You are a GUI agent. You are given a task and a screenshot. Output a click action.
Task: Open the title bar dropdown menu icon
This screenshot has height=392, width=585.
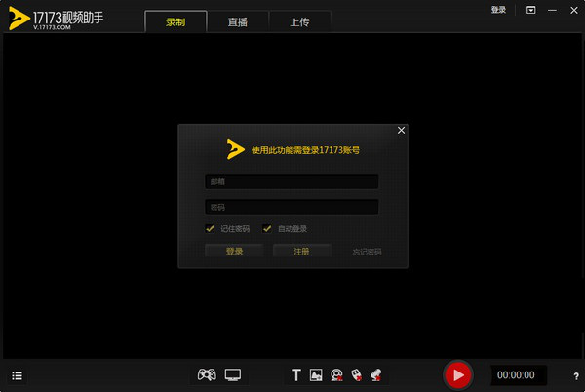point(531,10)
